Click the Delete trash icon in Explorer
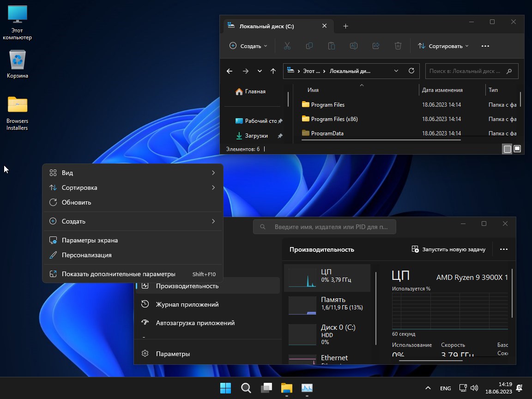The height and width of the screenshot is (399, 532). click(x=398, y=46)
